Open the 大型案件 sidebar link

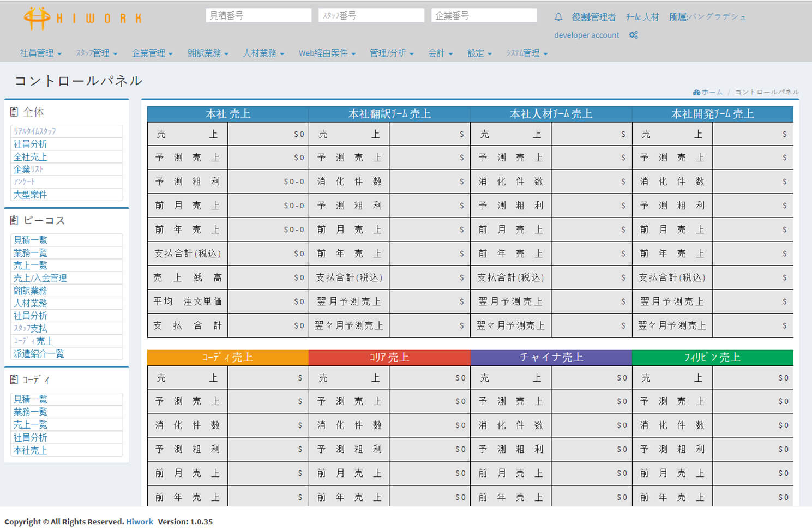(x=31, y=195)
